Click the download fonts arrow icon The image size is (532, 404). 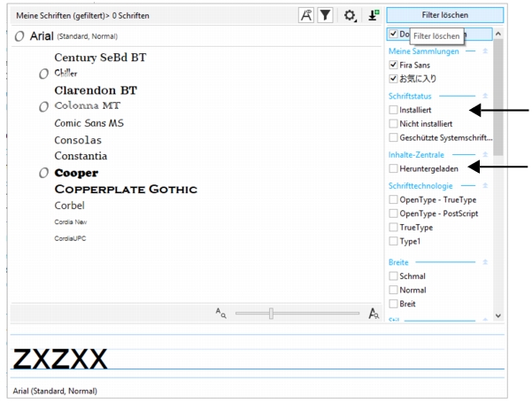(374, 15)
